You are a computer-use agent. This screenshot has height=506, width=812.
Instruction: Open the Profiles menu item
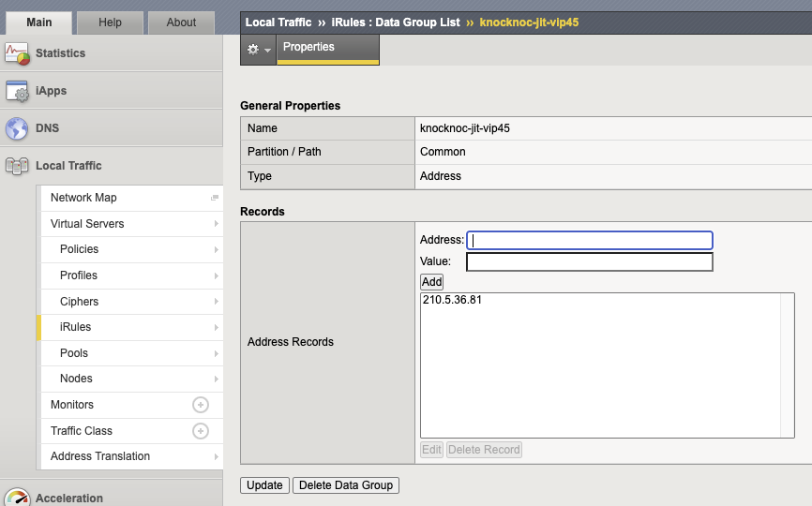pos(131,275)
